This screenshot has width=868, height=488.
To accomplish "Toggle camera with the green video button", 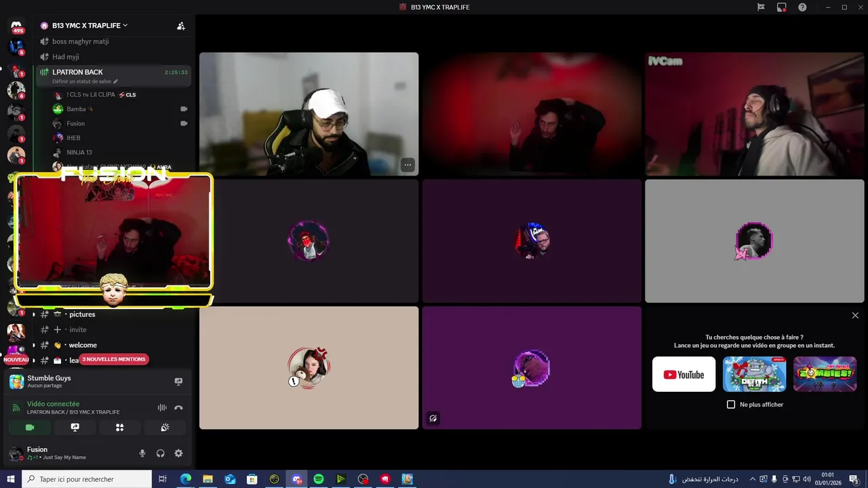I will (x=30, y=428).
